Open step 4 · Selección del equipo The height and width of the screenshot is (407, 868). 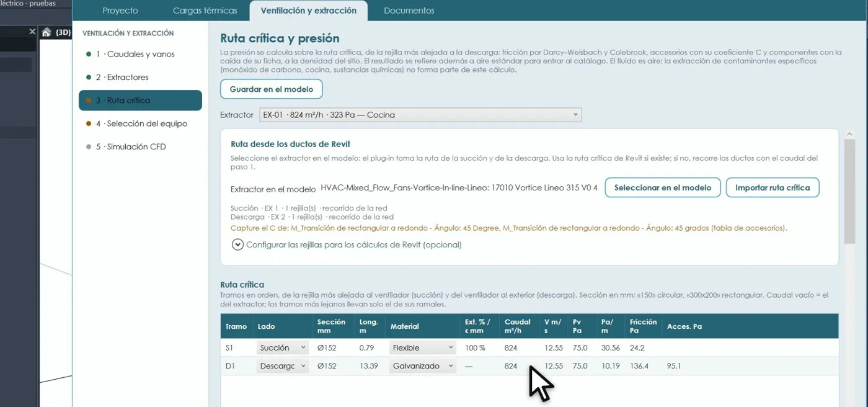[140, 123]
